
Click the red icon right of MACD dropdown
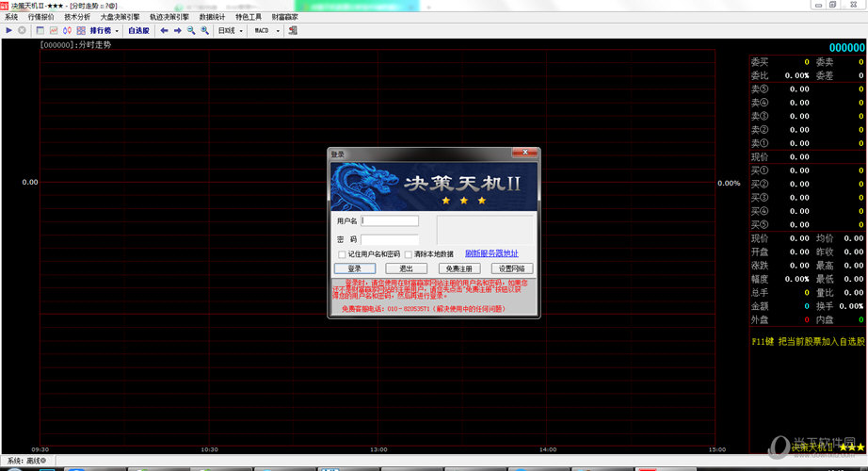click(293, 30)
